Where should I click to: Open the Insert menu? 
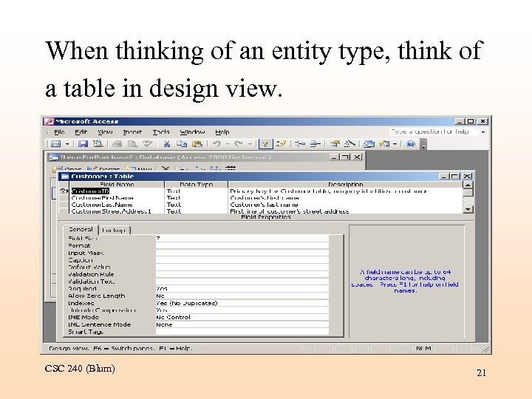[132, 132]
